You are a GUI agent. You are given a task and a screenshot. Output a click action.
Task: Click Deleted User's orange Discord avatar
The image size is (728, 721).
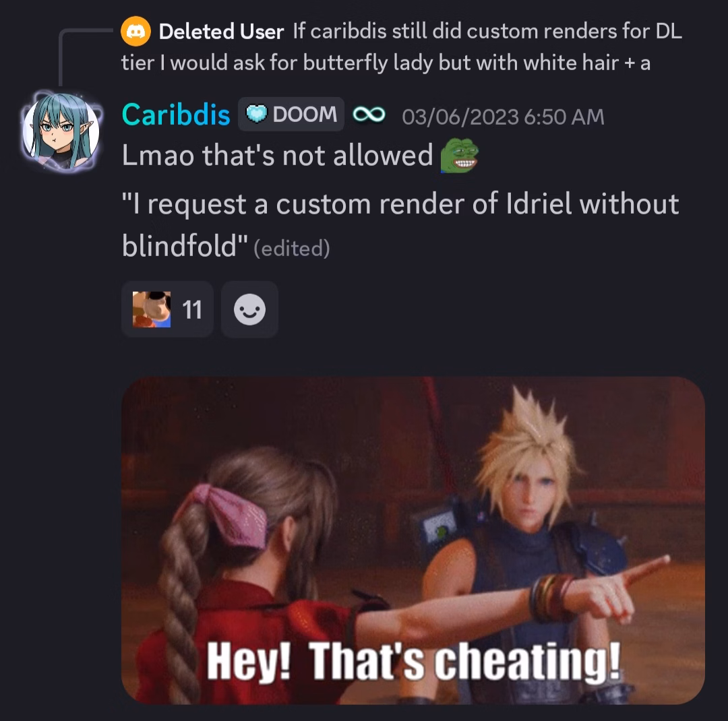click(135, 31)
